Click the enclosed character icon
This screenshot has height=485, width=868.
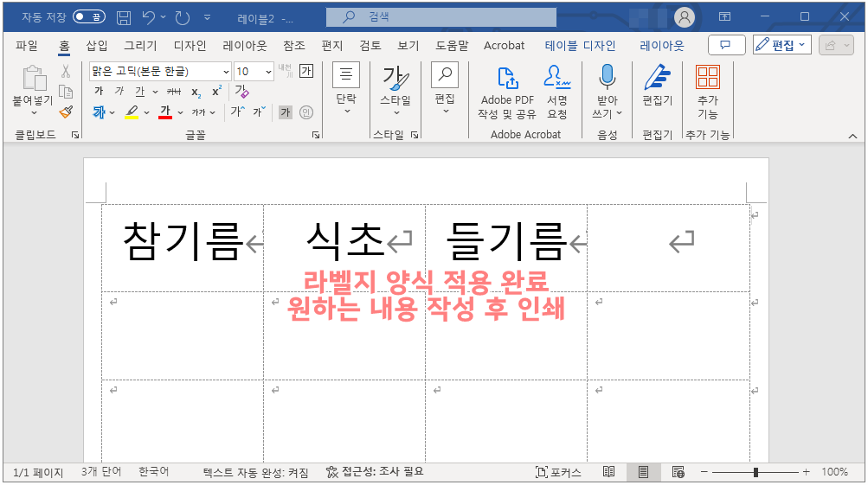click(x=306, y=112)
